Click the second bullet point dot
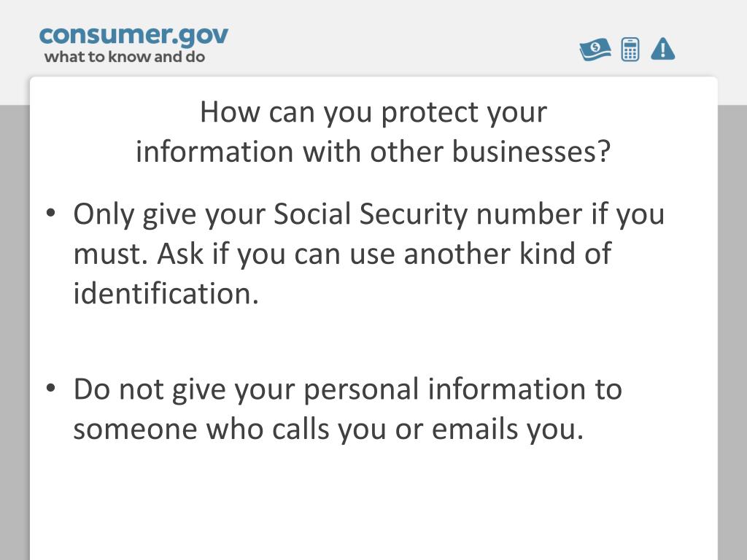The width and height of the screenshot is (747, 560). point(51,388)
